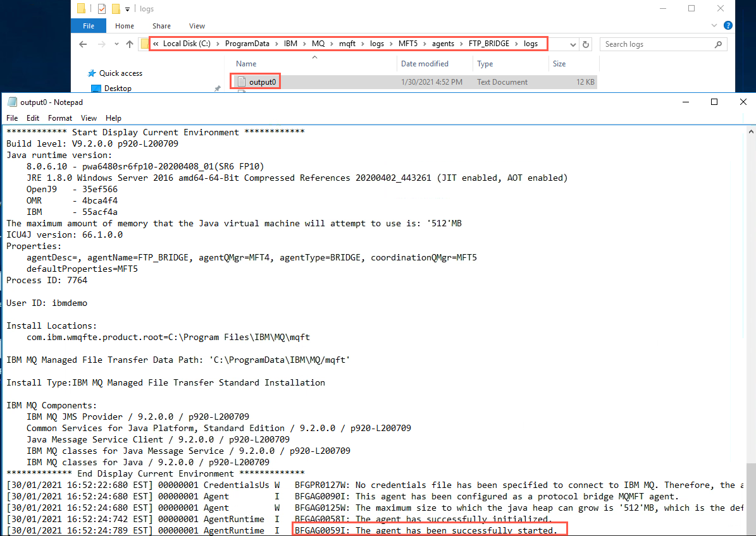Click the mqft breadcrumb
The width and height of the screenshot is (756, 536).
point(347,44)
